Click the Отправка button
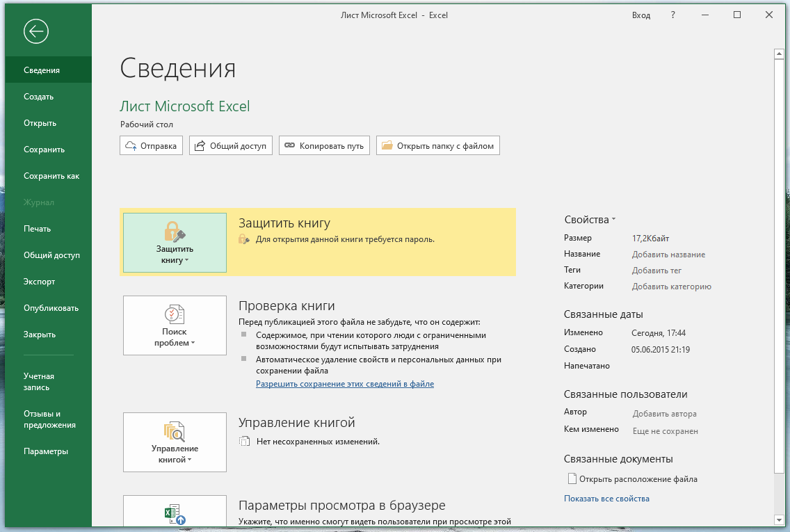The image size is (790, 532). click(151, 145)
